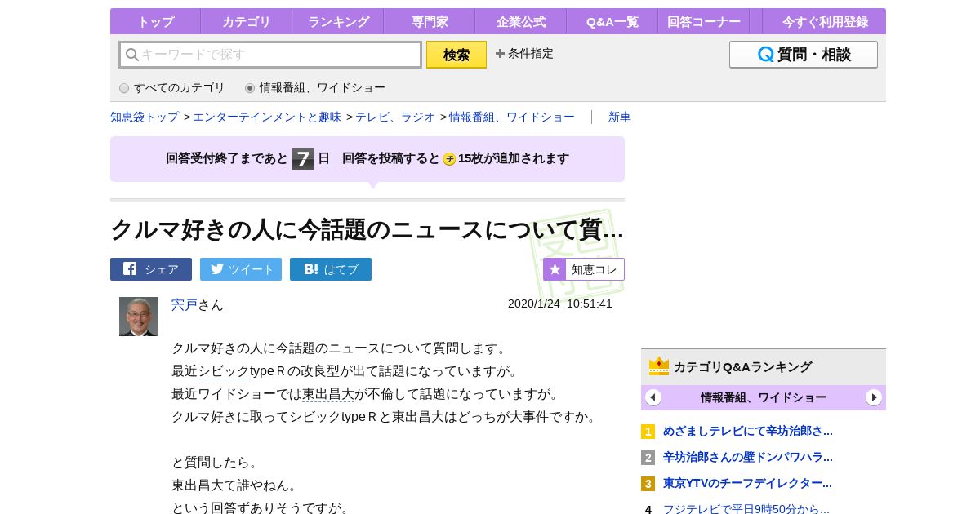
Task: Go to next ranking category arrow
Action: click(x=874, y=397)
